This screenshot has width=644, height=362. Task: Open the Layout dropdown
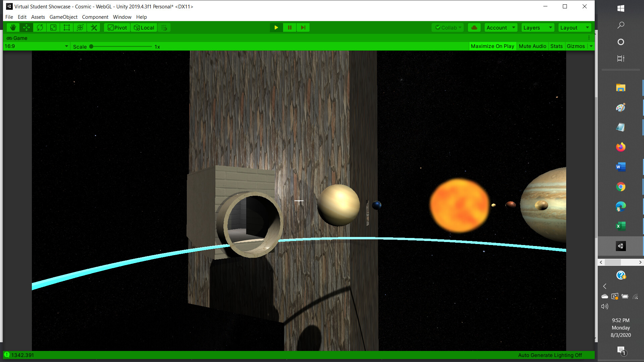point(574,27)
